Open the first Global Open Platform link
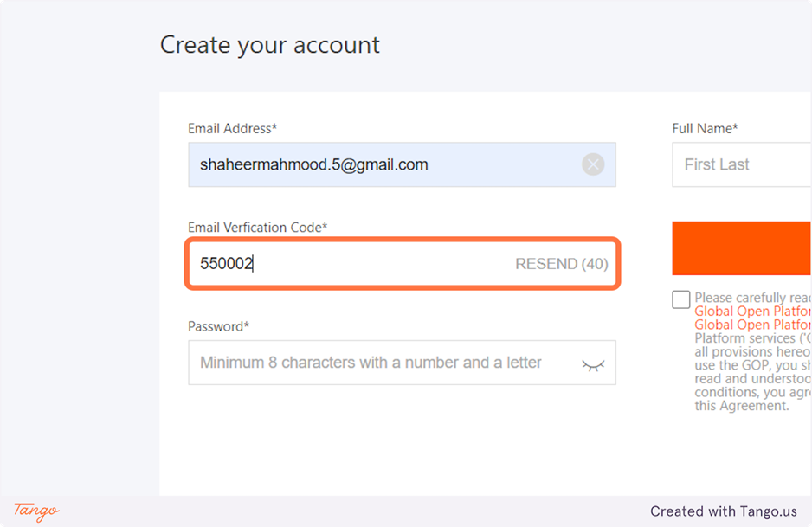The height and width of the screenshot is (527, 812). click(753, 312)
